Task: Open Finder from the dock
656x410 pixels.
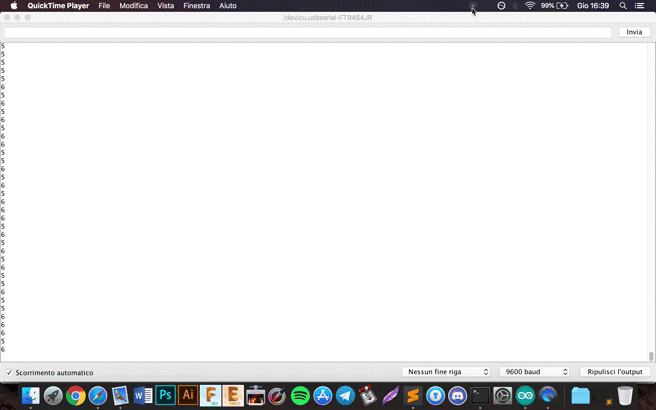Action: point(31,395)
